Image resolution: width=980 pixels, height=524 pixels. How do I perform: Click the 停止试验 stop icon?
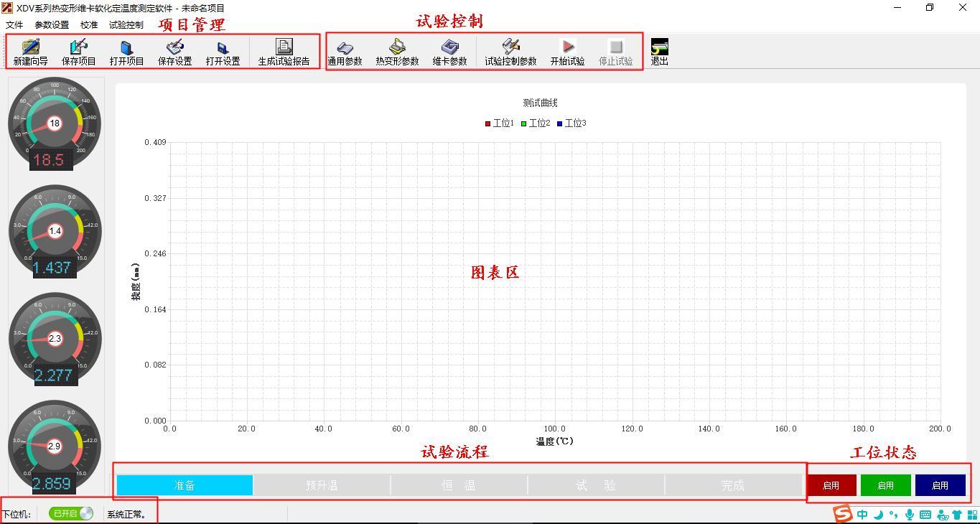[x=615, y=52]
